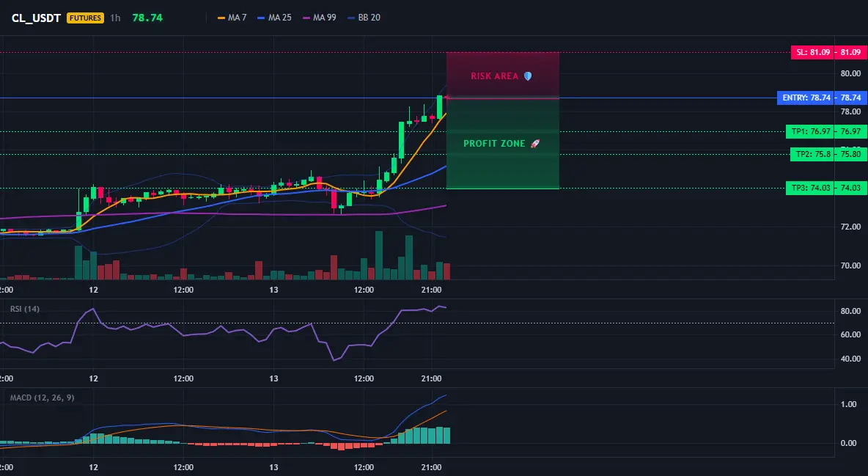Open the 1h timeframe selector

click(x=115, y=18)
